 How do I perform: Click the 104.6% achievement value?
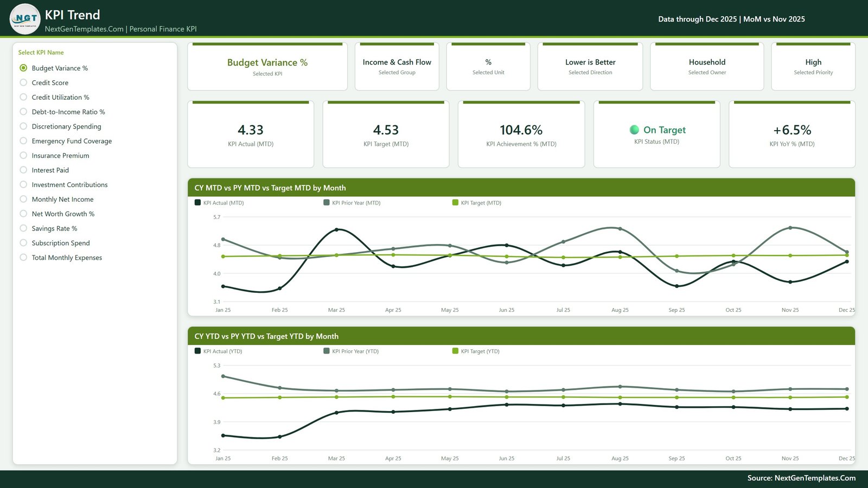tap(521, 130)
